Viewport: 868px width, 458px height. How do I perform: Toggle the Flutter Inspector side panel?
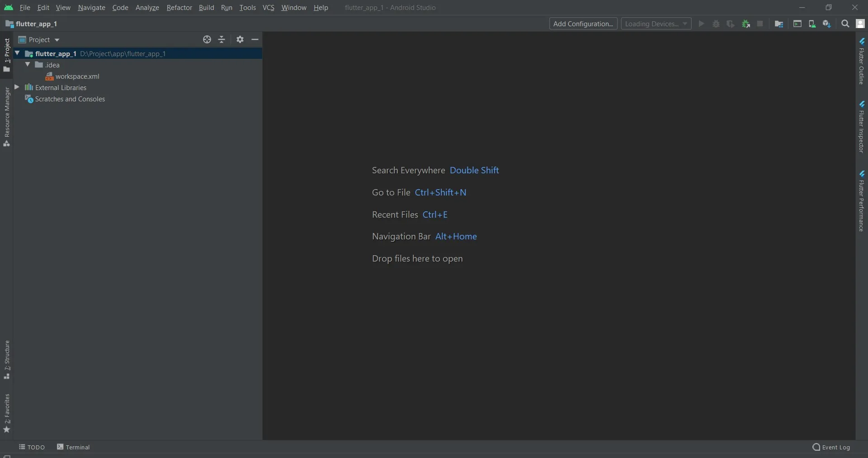click(x=861, y=127)
